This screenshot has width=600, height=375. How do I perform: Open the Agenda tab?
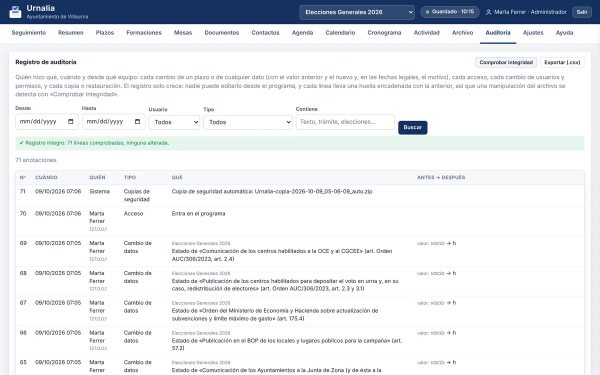pos(303,33)
